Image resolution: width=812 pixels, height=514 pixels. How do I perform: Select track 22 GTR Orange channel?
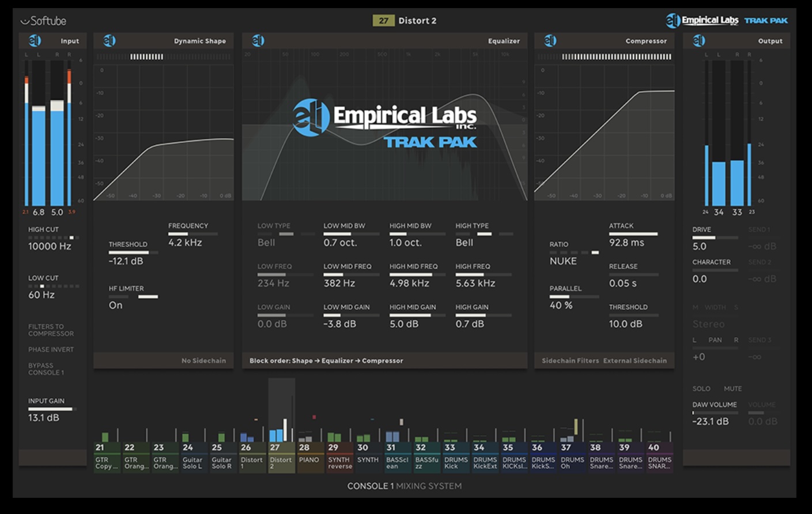(x=137, y=458)
